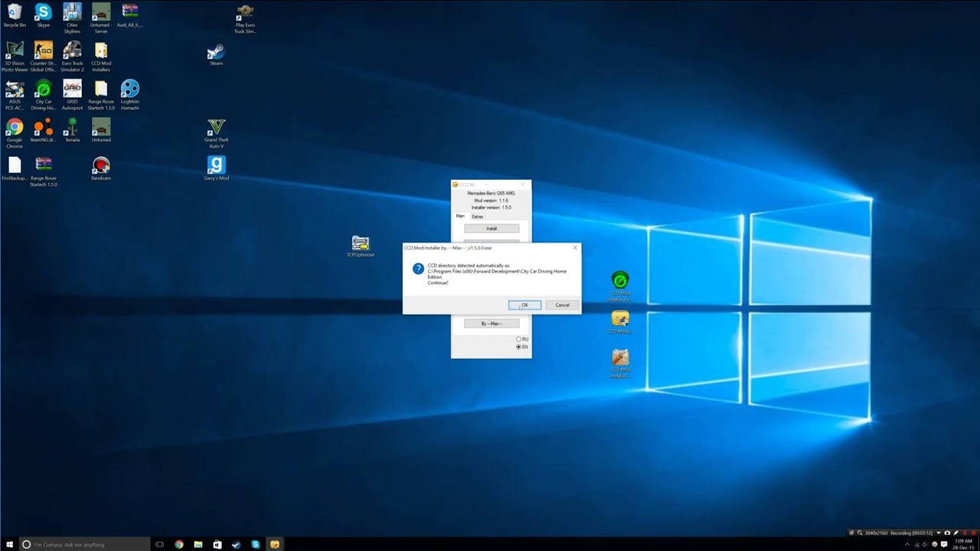This screenshot has height=551, width=980.
Task: Select the BeamNG.drive desktop shortcut
Action: tap(44, 130)
